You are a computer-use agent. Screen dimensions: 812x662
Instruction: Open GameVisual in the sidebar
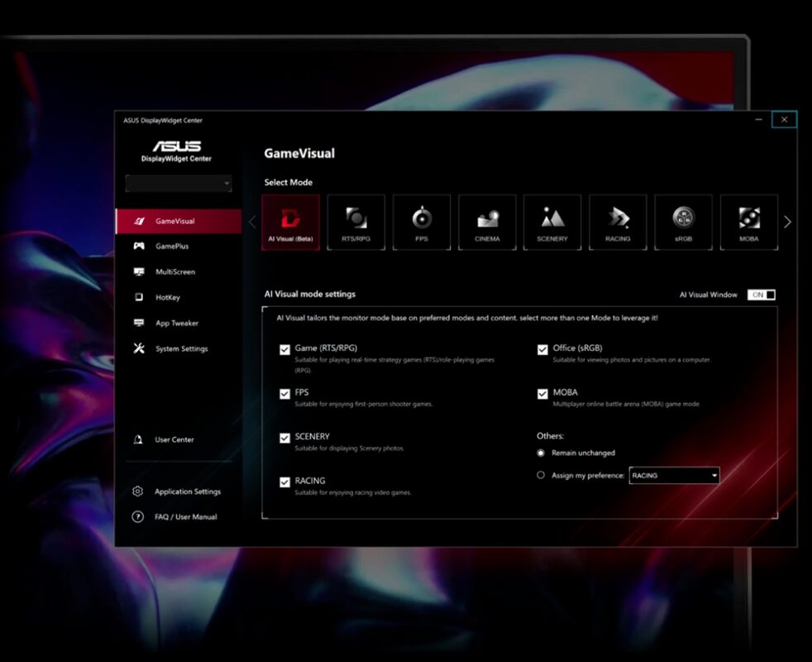coord(179,222)
